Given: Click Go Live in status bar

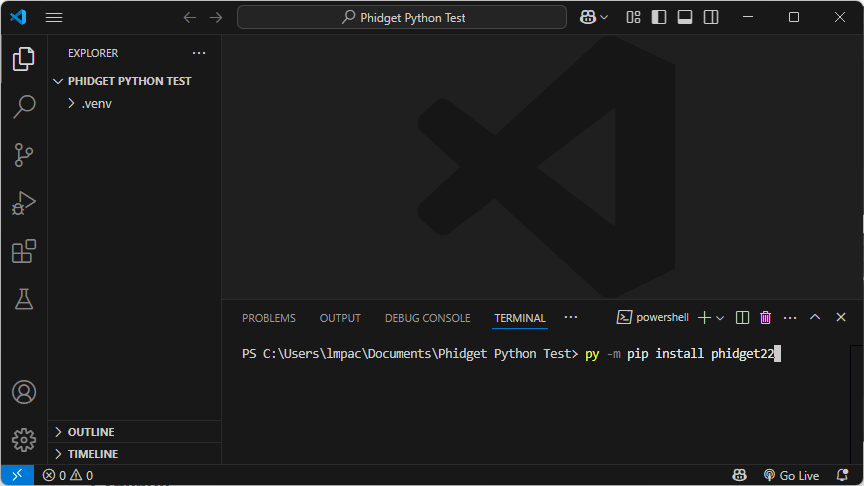Looking at the screenshot, I should (x=792, y=475).
